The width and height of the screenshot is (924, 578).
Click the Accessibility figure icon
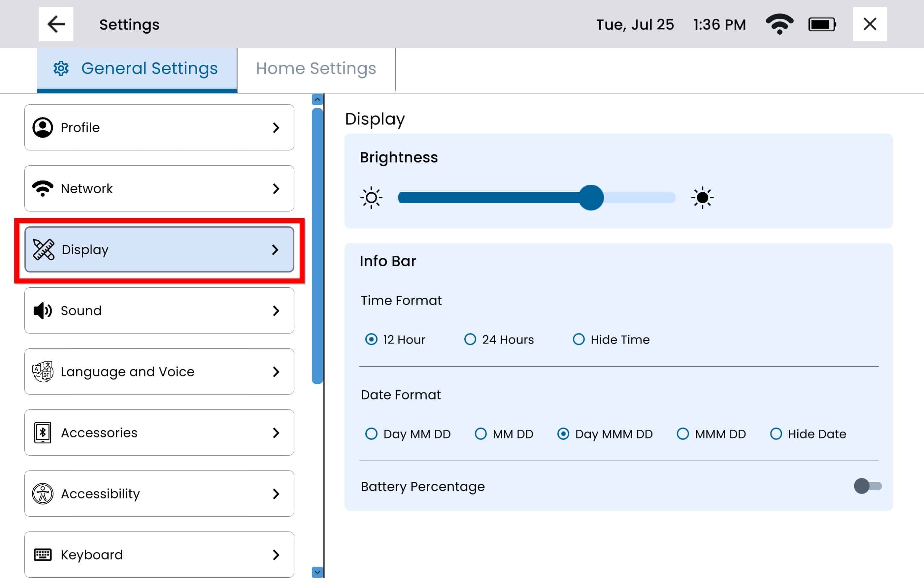click(x=43, y=494)
